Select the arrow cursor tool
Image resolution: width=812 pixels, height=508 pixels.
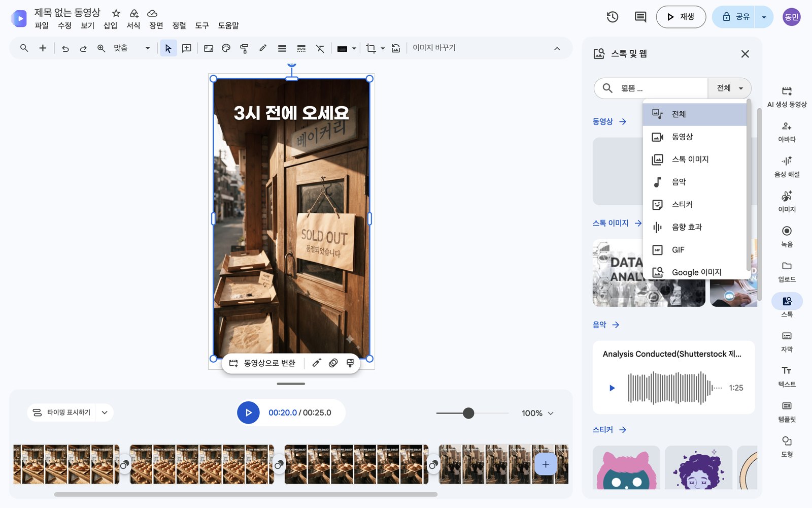click(x=168, y=48)
